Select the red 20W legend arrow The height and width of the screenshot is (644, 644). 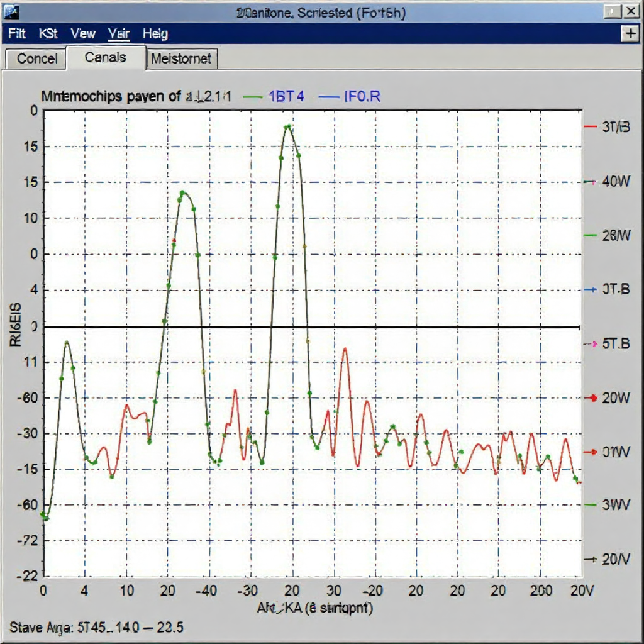click(x=591, y=397)
